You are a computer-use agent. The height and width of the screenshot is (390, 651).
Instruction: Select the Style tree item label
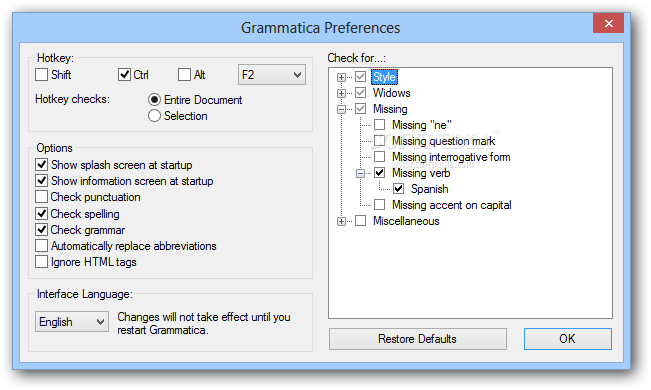click(x=384, y=77)
